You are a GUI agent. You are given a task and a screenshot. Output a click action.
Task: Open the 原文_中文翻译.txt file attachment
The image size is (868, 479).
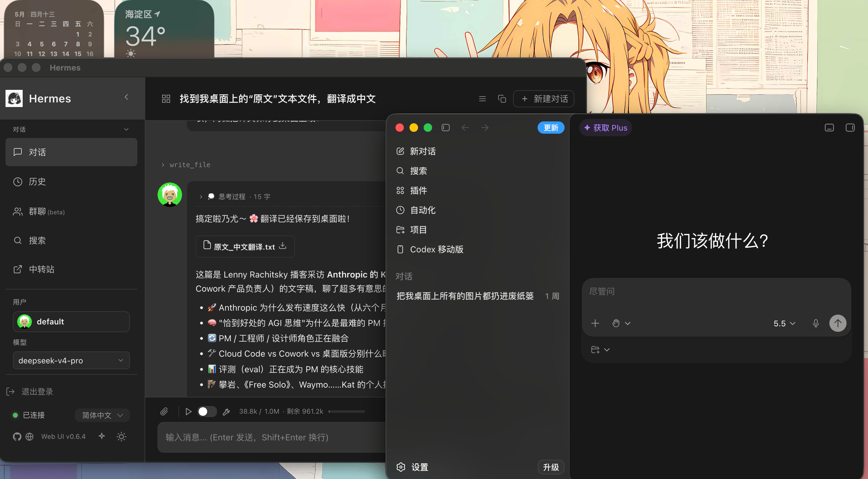[245, 247]
